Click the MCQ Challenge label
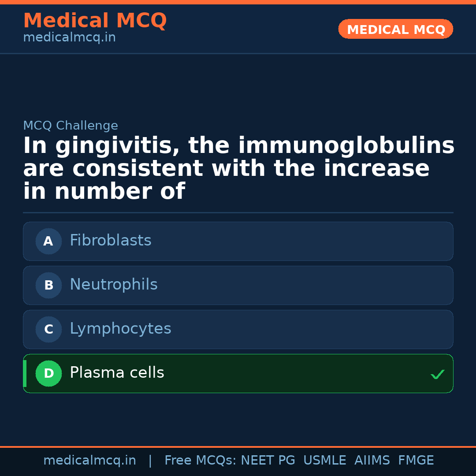The width and height of the screenshot is (476, 476). pyautogui.click(x=71, y=126)
